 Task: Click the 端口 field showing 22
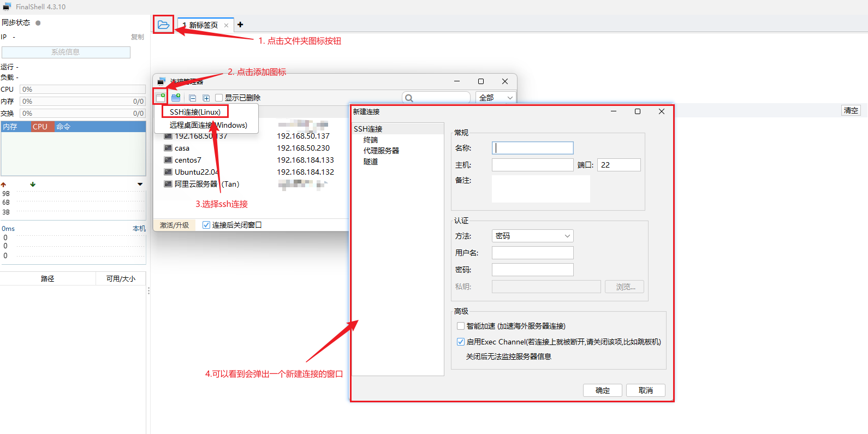(x=619, y=165)
